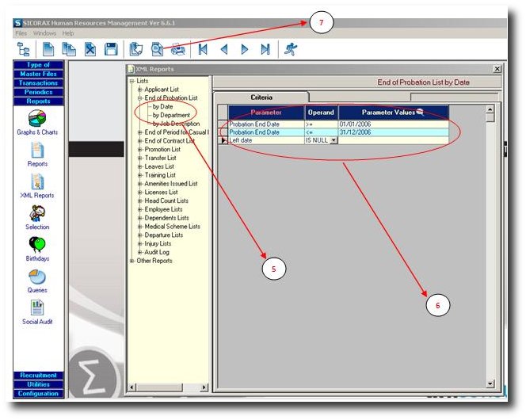Click the tree view toolbar icon

click(x=23, y=49)
